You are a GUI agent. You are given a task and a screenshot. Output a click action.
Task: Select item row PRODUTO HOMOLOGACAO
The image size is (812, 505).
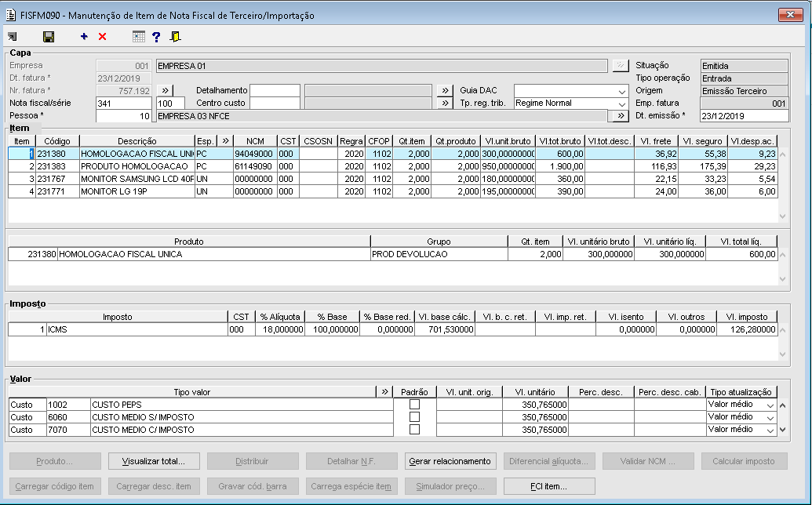[x=134, y=167]
